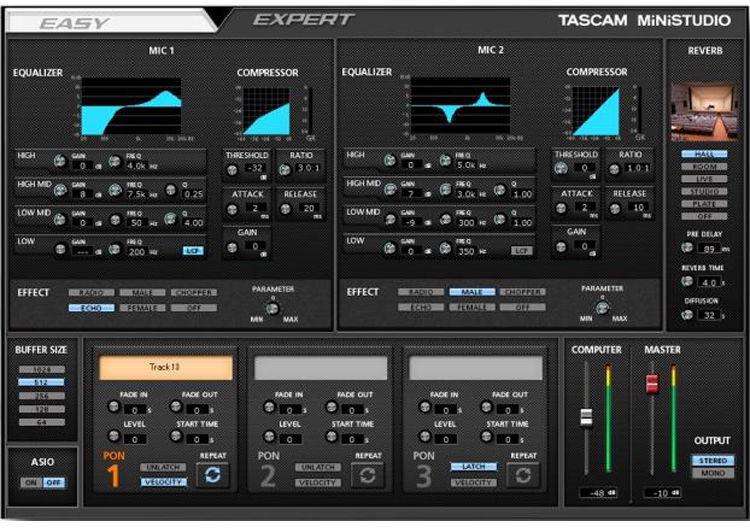This screenshot has height=528, width=750.
Task: Turn ASIO on
Action: point(31,483)
